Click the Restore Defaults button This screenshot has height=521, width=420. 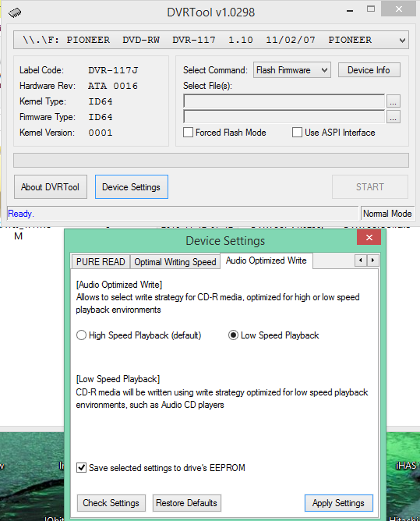coord(186,503)
